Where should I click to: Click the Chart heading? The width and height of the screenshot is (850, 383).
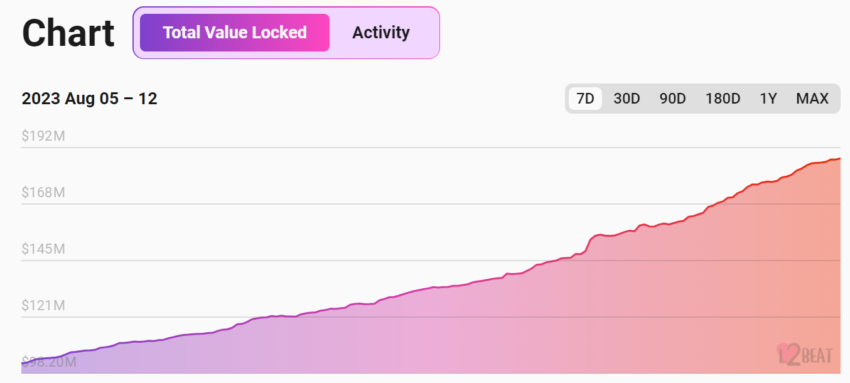point(68,33)
